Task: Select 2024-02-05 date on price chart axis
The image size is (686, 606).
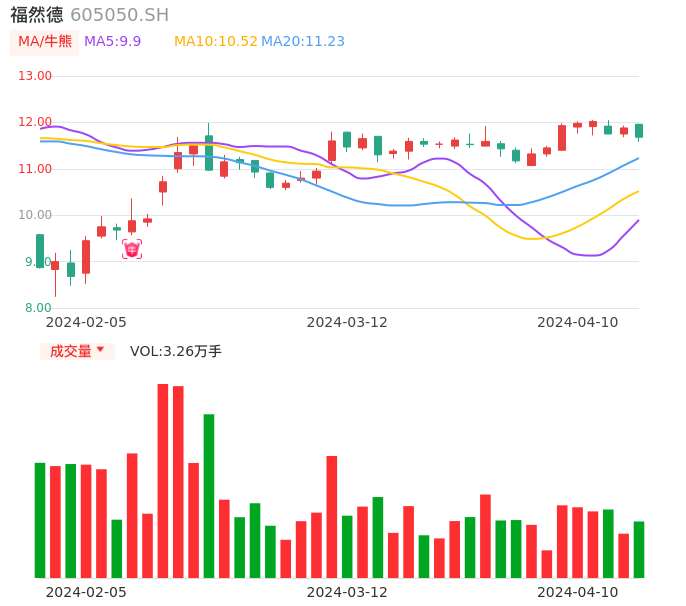Action: [x=86, y=322]
